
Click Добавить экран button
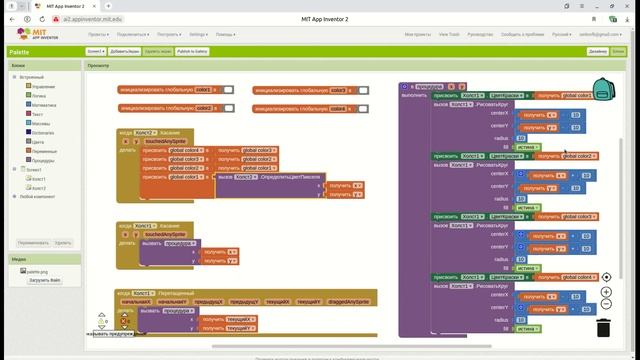(124, 51)
